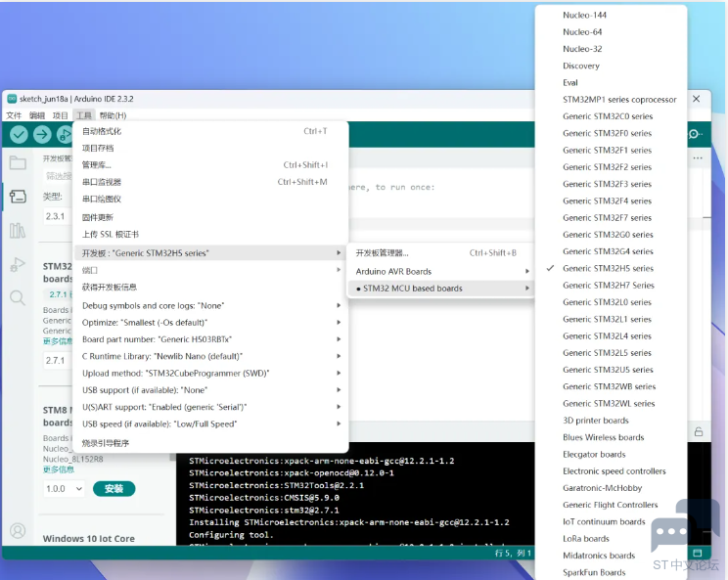728x580 pixels.
Task: Click the 安装 install button
Action: [114, 489]
